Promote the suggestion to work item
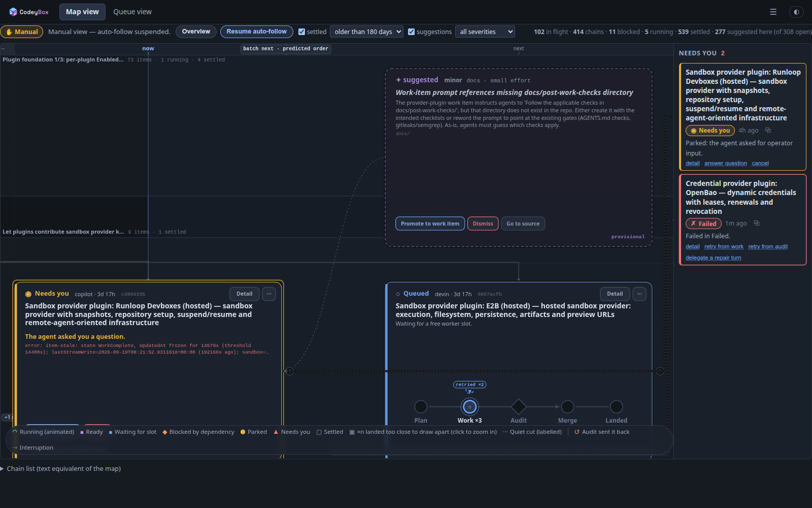Image resolution: width=812 pixels, height=508 pixels. 430,224
